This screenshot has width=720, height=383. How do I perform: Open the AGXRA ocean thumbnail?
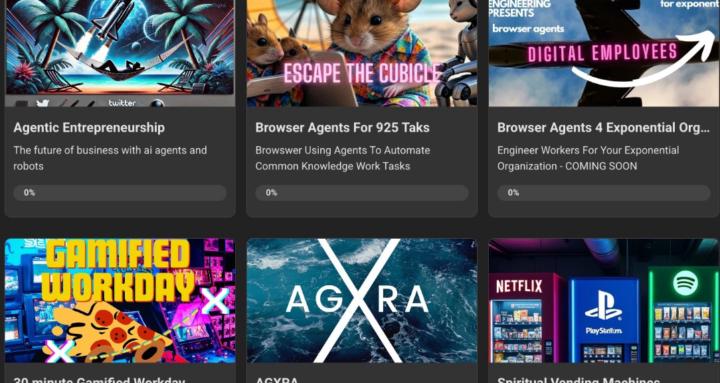(x=362, y=301)
